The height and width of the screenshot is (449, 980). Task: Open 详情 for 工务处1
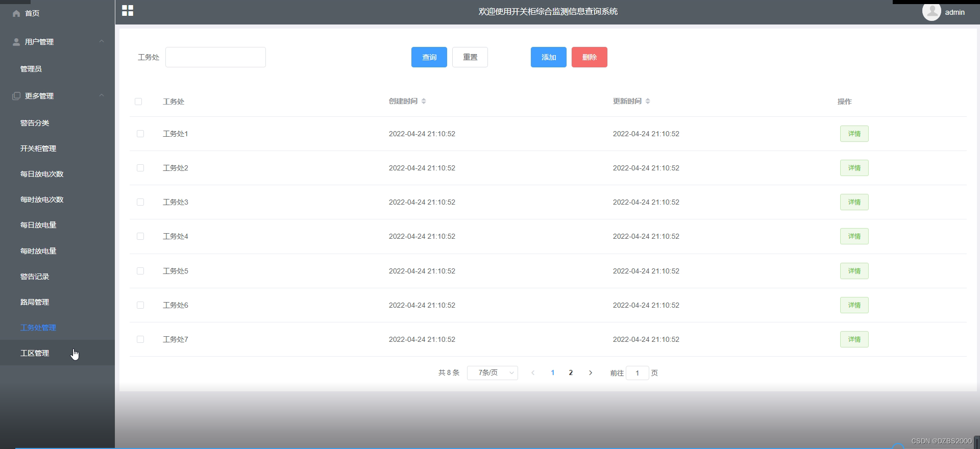854,134
